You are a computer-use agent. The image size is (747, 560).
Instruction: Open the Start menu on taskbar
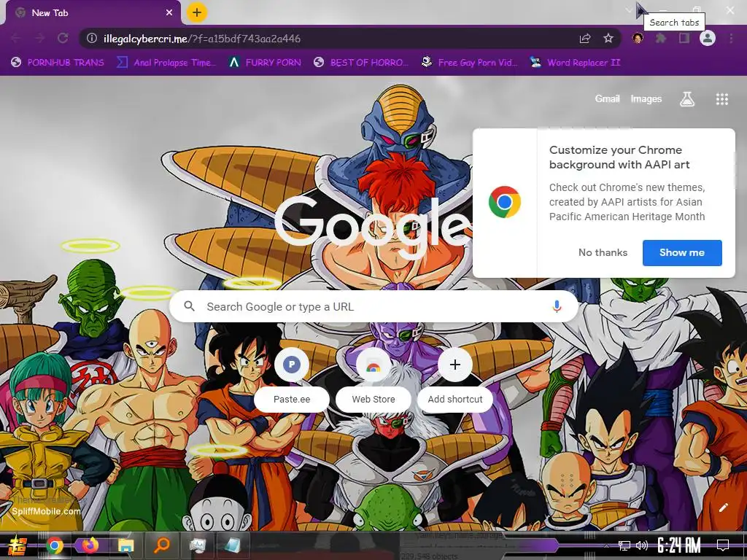click(x=18, y=545)
